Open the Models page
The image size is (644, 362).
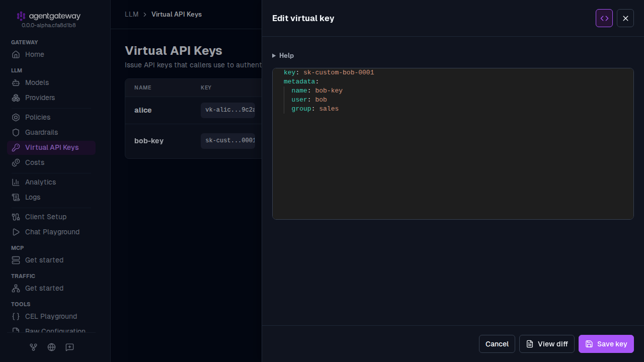tap(51, 82)
